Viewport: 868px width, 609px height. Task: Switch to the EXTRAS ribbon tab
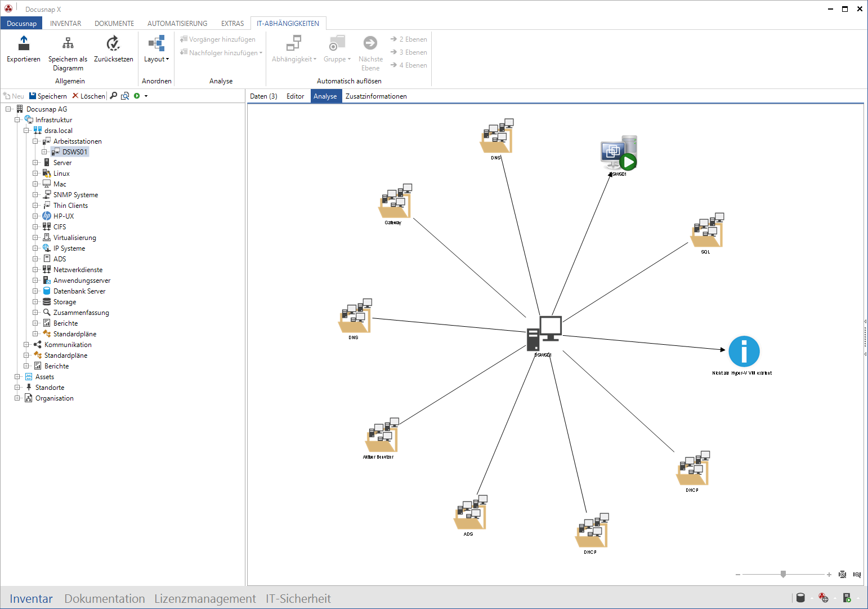tap(232, 23)
